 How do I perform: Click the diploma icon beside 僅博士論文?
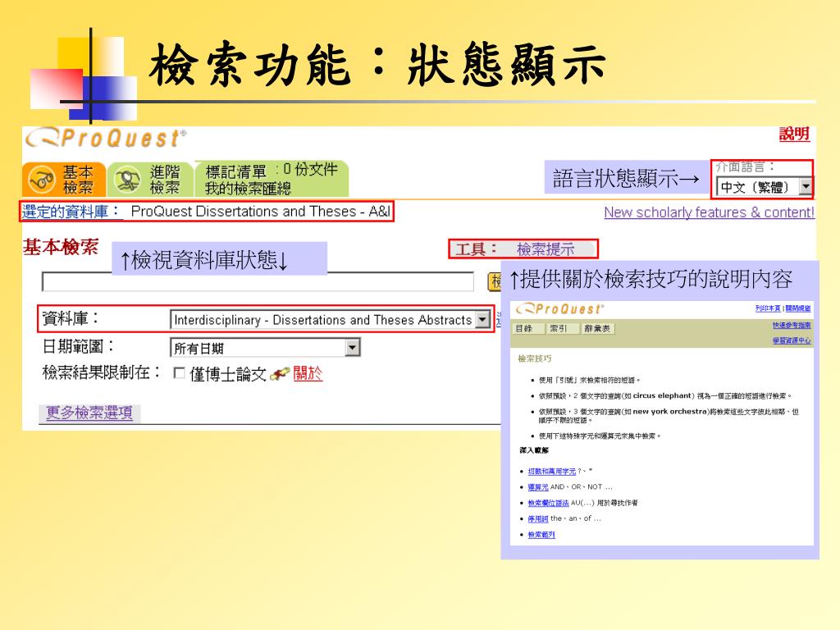[280, 374]
